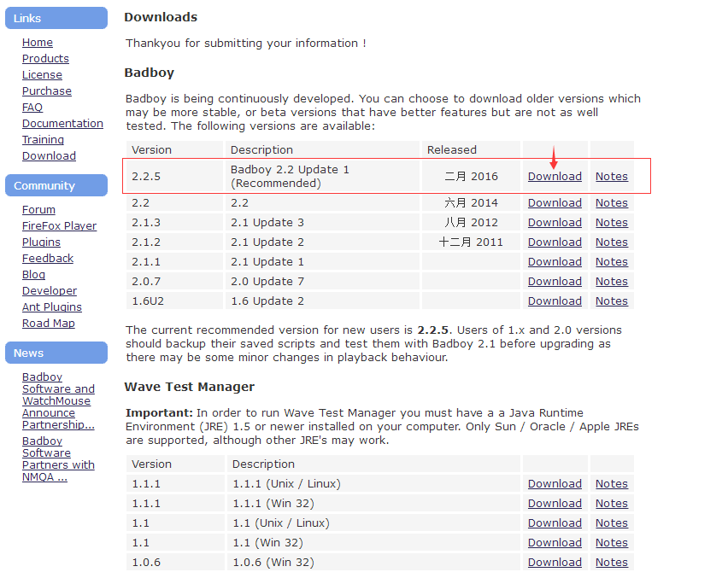The width and height of the screenshot is (728, 578).
Task: Open the FireFox Player link
Action: (x=60, y=226)
